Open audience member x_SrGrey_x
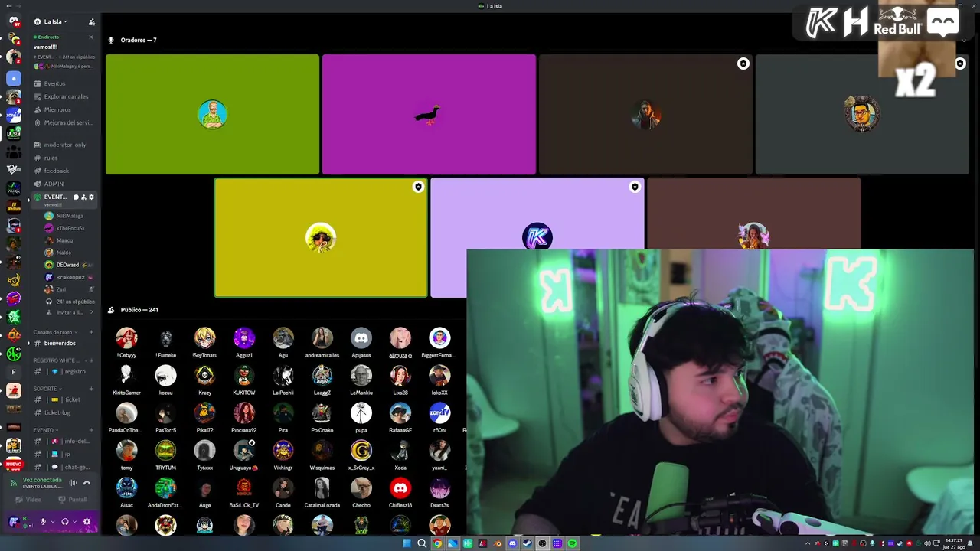The image size is (980, 551). pyautogui.click(x=361, y=455)
